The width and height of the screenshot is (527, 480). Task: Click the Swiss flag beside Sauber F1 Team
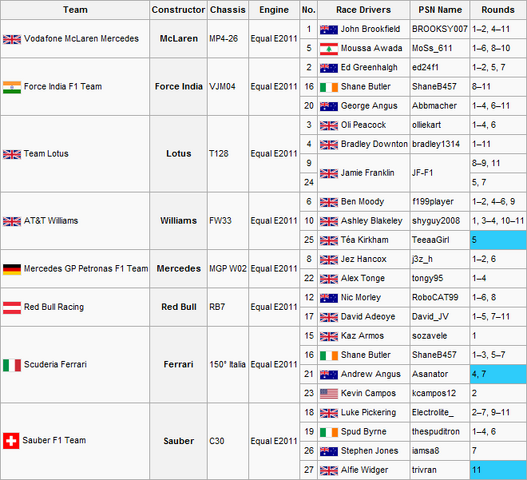pos(11,441)
